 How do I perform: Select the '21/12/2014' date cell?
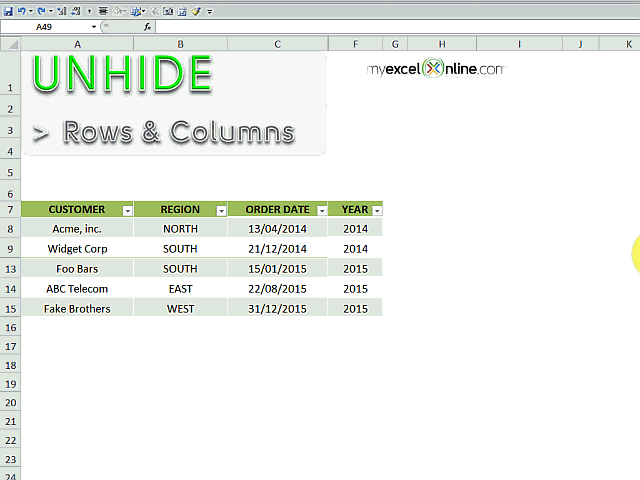(x=278, y=249)
